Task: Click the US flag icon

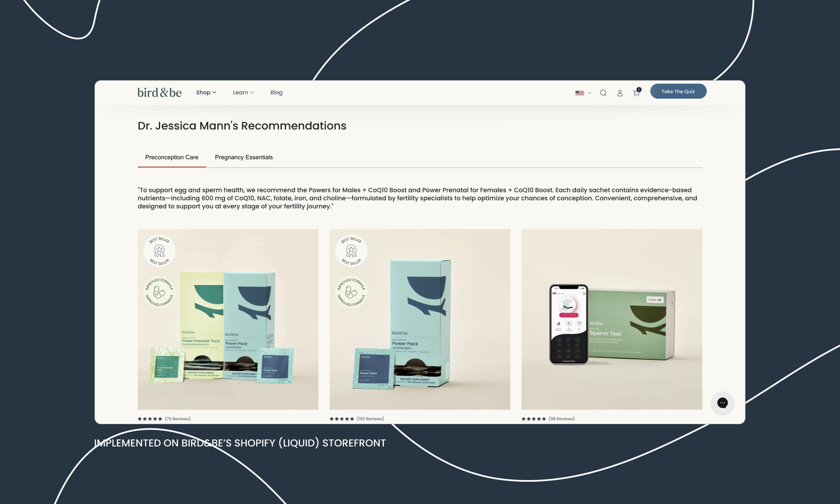Action: (580, 93)
